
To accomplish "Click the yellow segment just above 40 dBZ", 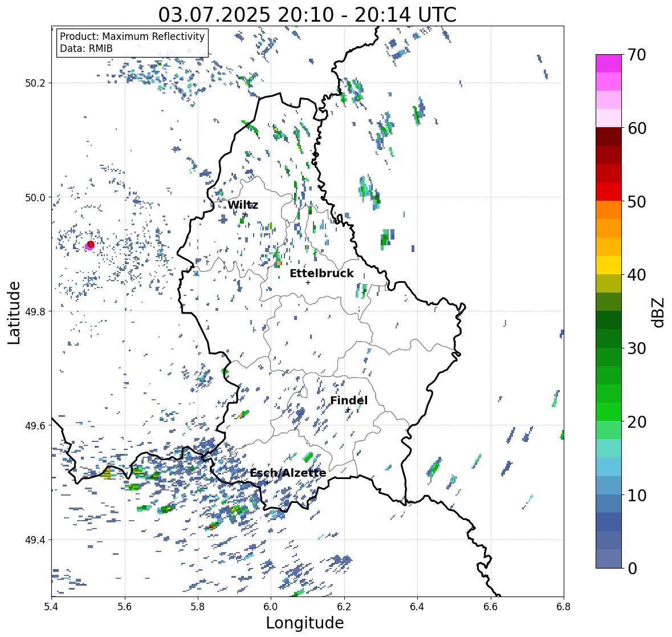I will (609, 265).
